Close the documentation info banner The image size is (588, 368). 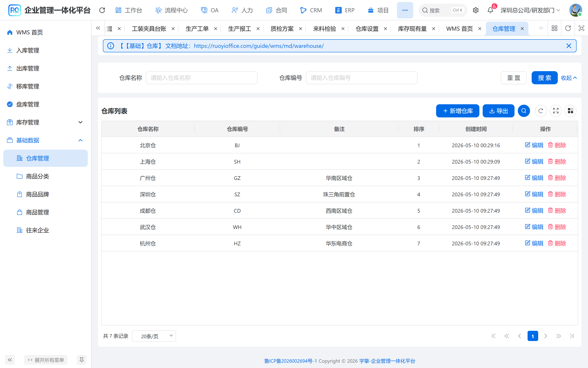[569, 46]
